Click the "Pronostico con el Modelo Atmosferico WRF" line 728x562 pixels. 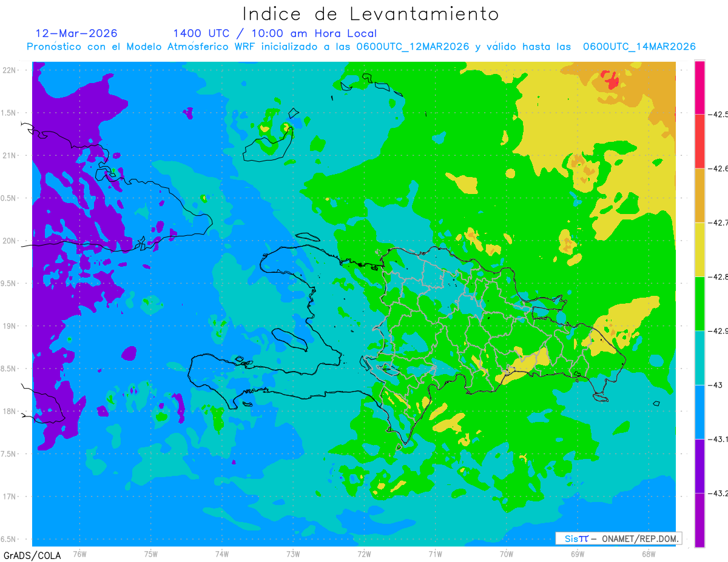click(361, 47)
